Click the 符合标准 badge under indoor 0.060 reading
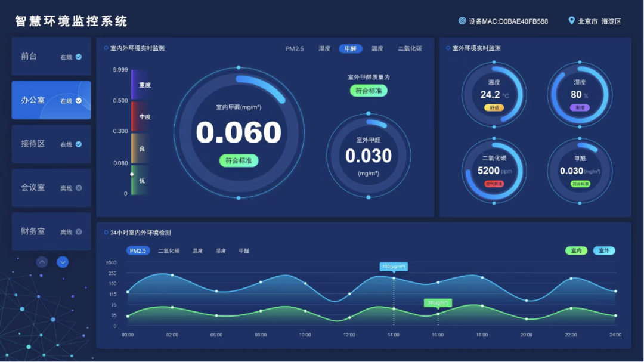This screenshot has width=644, height=362. 239,160
